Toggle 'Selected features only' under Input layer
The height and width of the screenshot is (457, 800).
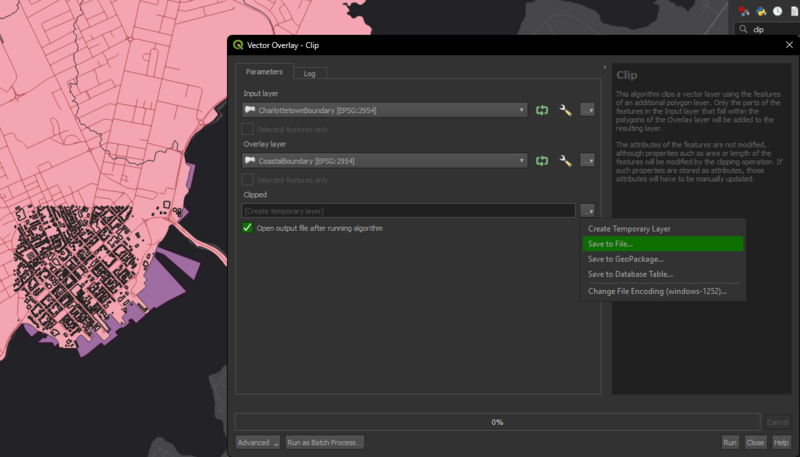(248, 129)
